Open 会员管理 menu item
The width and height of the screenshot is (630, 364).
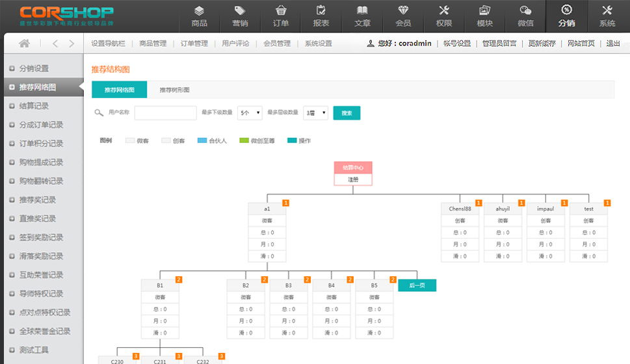click(x=277, y=44)
